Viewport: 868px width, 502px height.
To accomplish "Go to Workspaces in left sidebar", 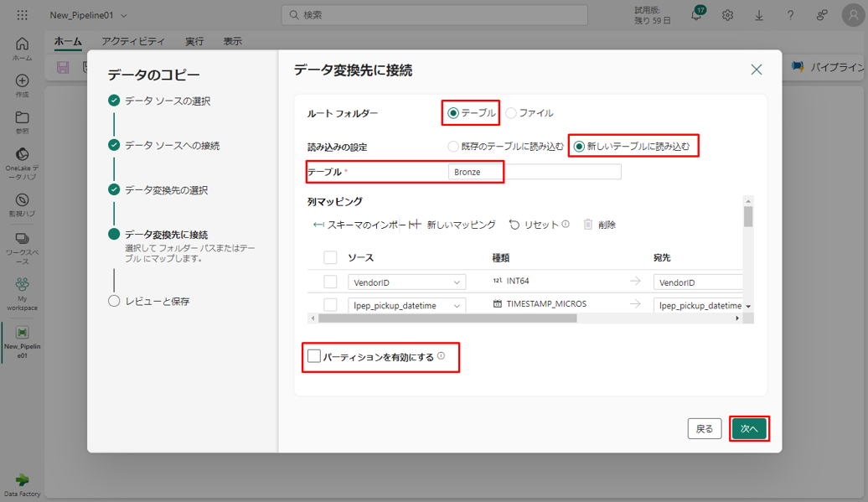I will (x=22, y=244).
